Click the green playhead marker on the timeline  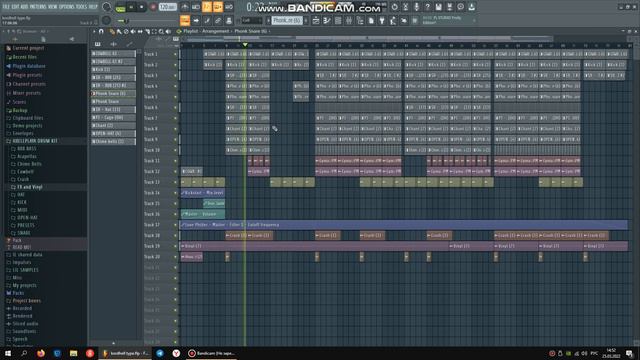(245, 44)
